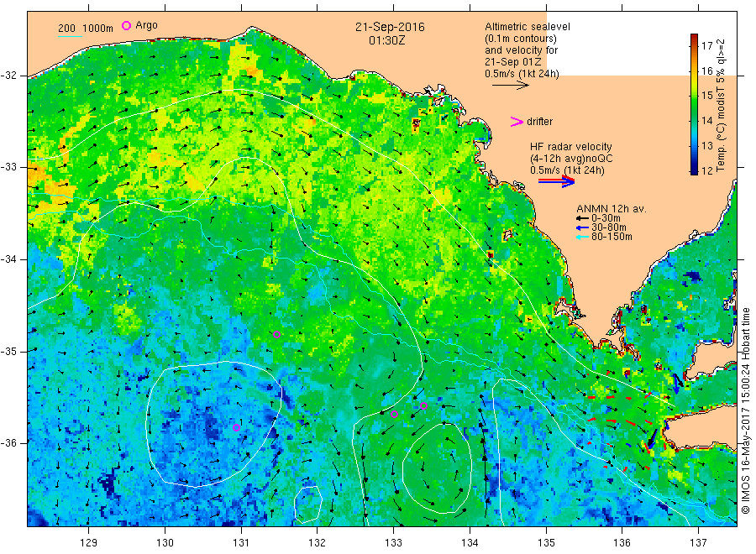Click the 135 longitude axis label
The width and height of the screenshot is (756, 554).
[x=546, y=543]
